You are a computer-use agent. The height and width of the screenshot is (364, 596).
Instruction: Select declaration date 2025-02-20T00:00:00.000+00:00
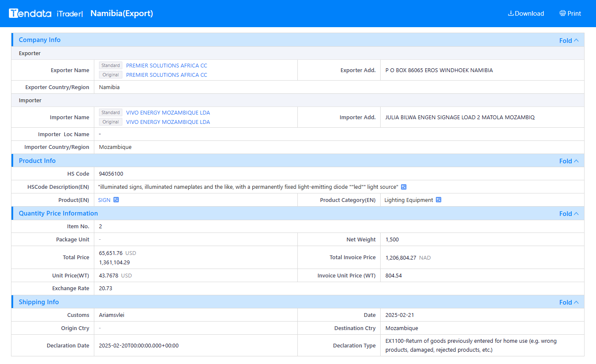pyautogui.click(x=138, y=345)
